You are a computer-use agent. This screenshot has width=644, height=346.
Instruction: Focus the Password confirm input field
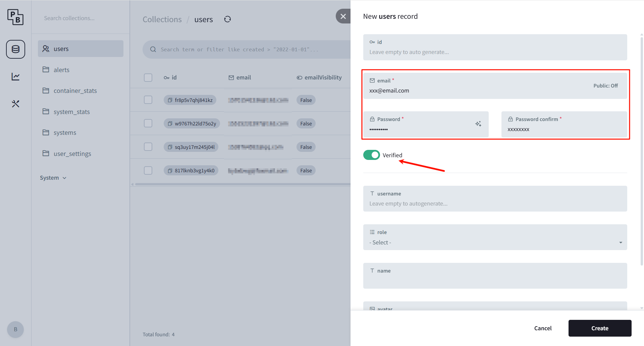click(x=564, y=124)
